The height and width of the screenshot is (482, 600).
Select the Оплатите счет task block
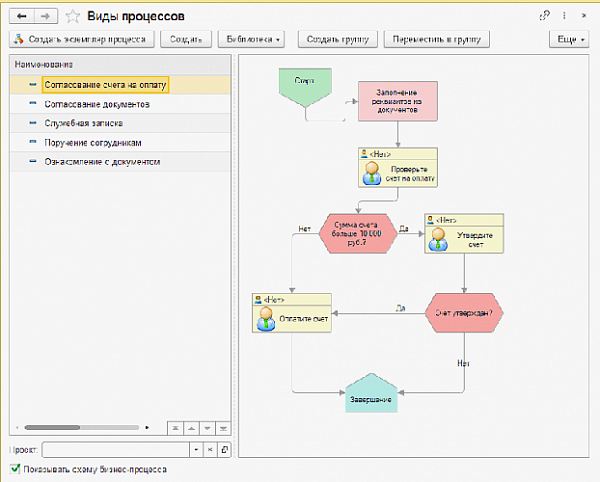tap(292, 313)
